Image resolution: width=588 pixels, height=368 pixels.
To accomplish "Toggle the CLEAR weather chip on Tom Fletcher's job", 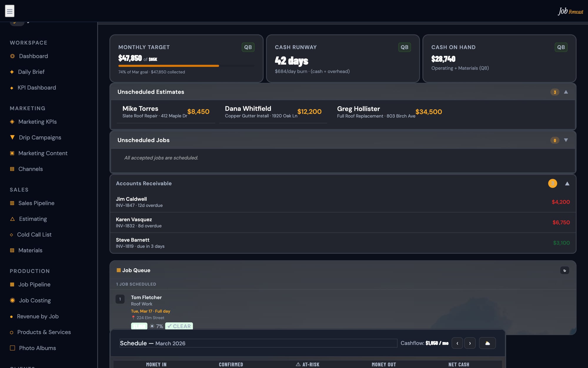I will 179,326.
